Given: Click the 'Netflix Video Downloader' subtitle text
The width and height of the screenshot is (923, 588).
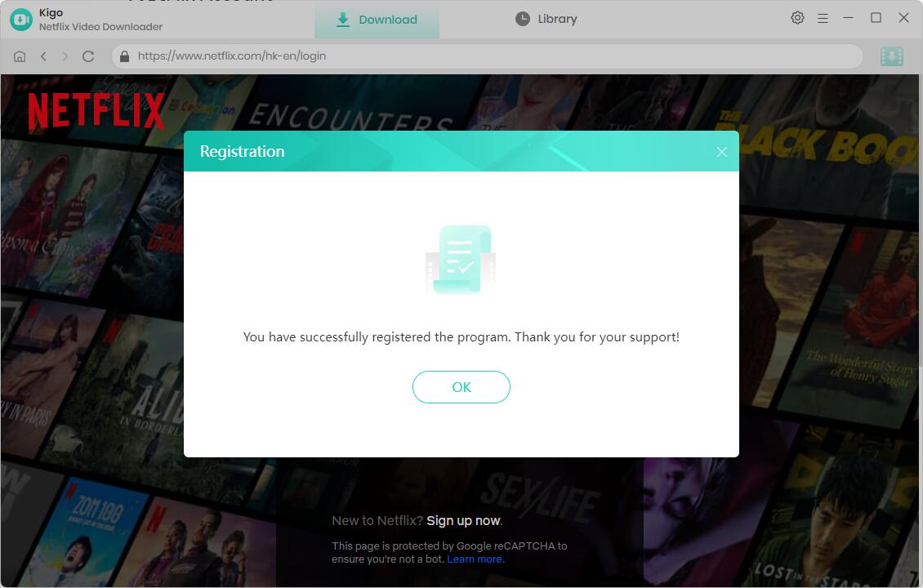Looking at the screenshot, I should click(x=100, y=27).
